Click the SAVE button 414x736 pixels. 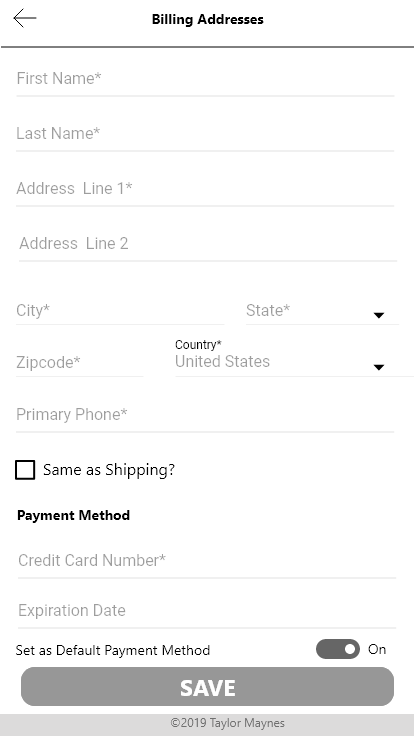[x=207, y=687]
